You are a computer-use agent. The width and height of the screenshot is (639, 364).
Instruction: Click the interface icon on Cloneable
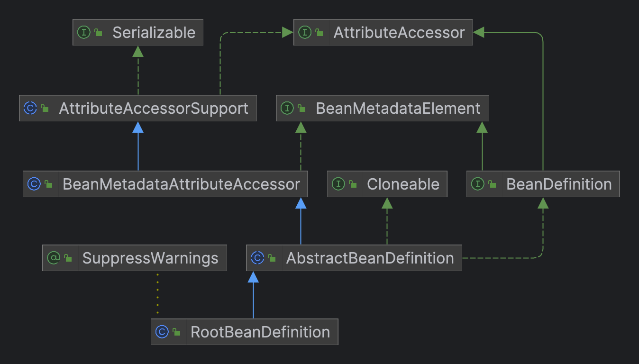[x=338, y=184]
